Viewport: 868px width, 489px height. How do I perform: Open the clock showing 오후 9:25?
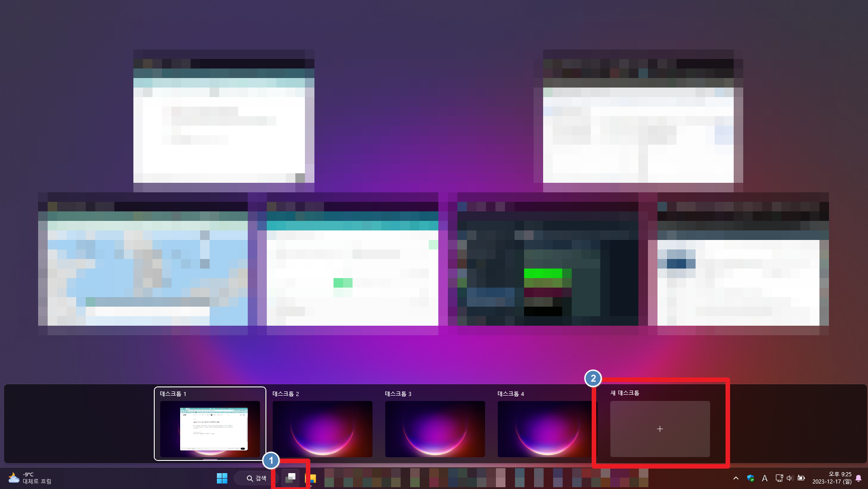coord(832,478)
